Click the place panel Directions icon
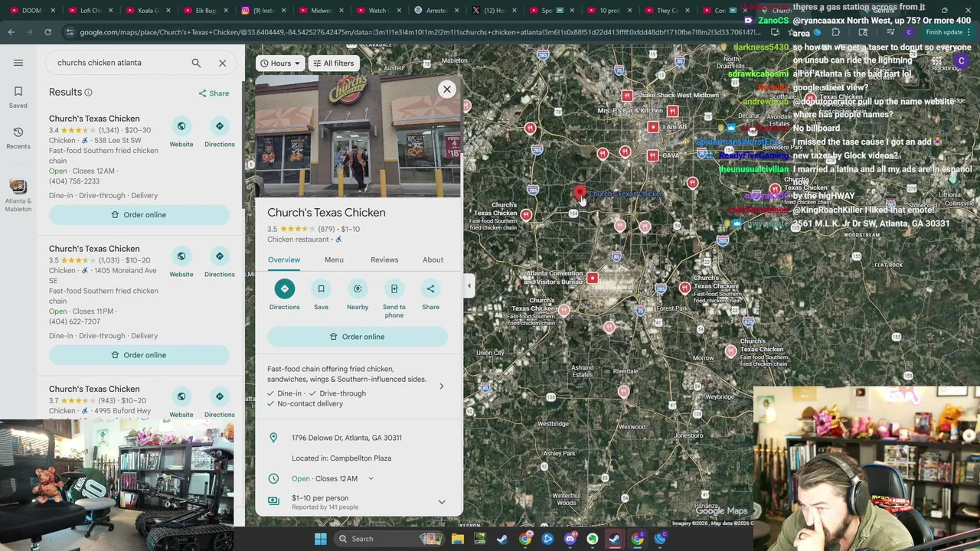The height and width of the screenshot is (551, 980). (284, 289)
